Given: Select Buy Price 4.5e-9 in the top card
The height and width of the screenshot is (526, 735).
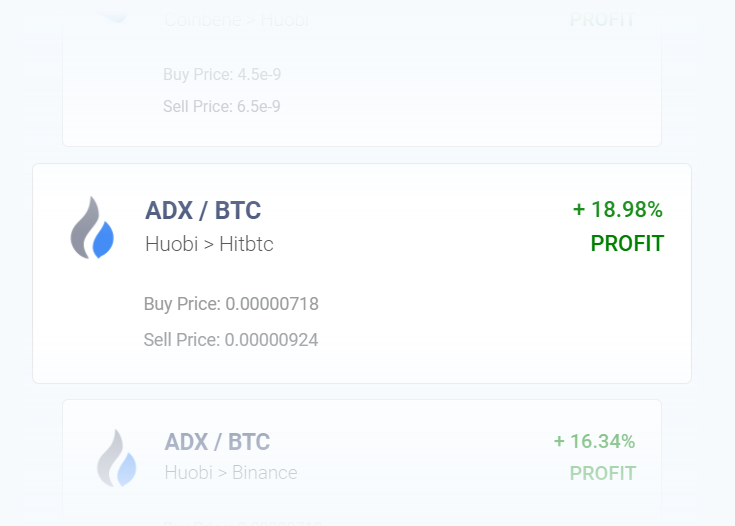Looking at the screenshot, I should point(222,74).
